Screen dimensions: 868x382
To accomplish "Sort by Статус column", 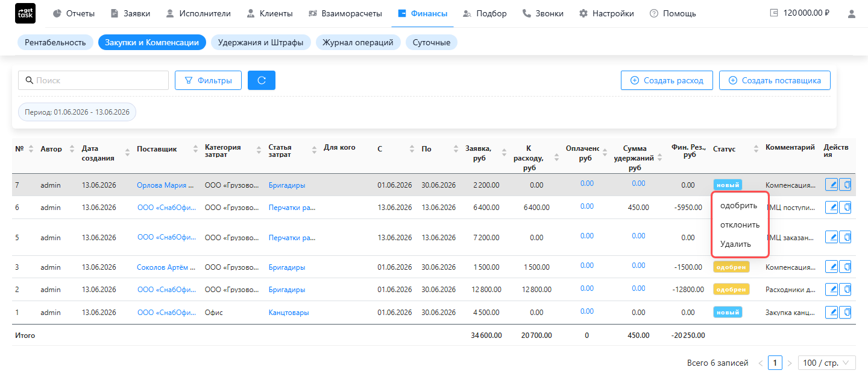I will pos(756,148).
